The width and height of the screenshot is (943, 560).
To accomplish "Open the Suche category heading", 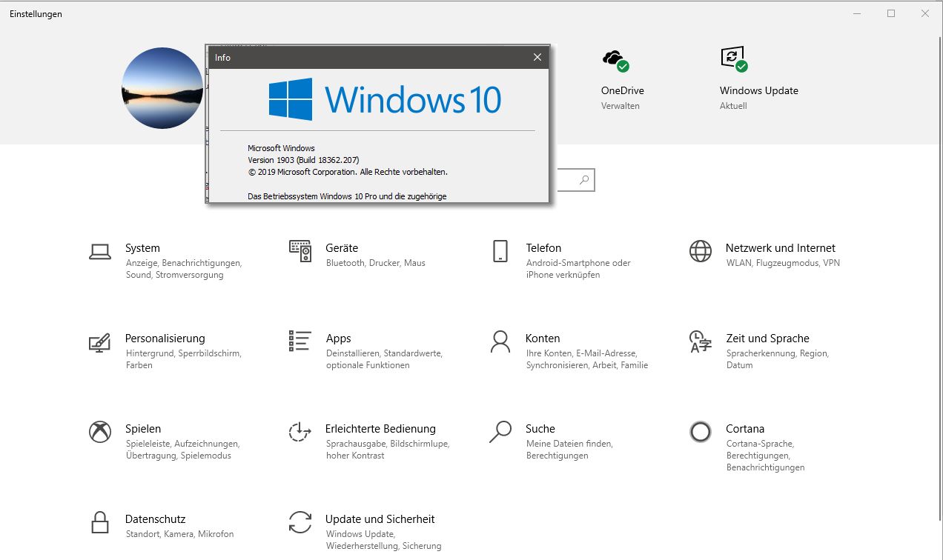I will point(540,429).
